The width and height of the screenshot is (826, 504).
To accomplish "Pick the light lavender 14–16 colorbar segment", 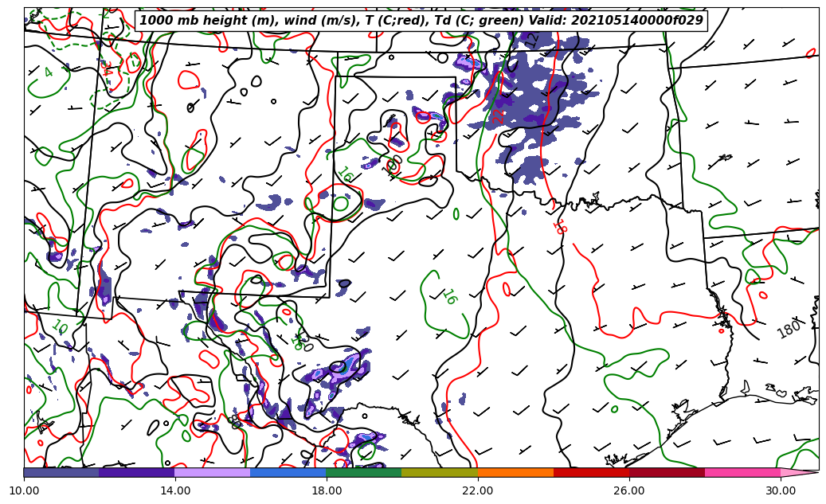I will 213,472.
